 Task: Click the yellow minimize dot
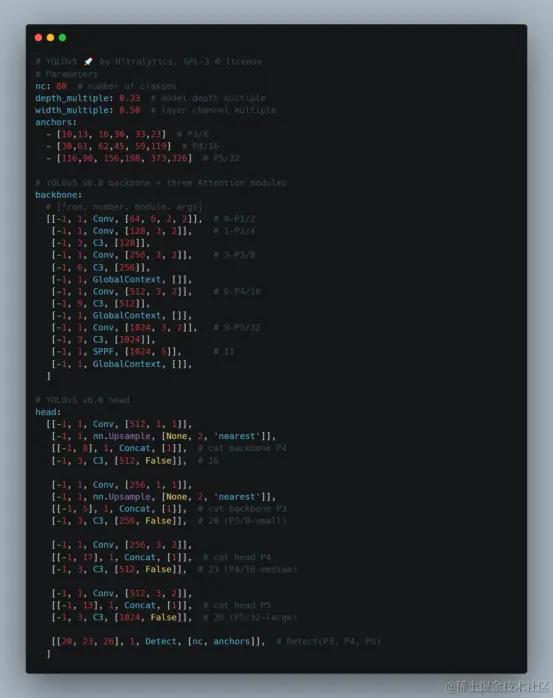click(50, 37)
